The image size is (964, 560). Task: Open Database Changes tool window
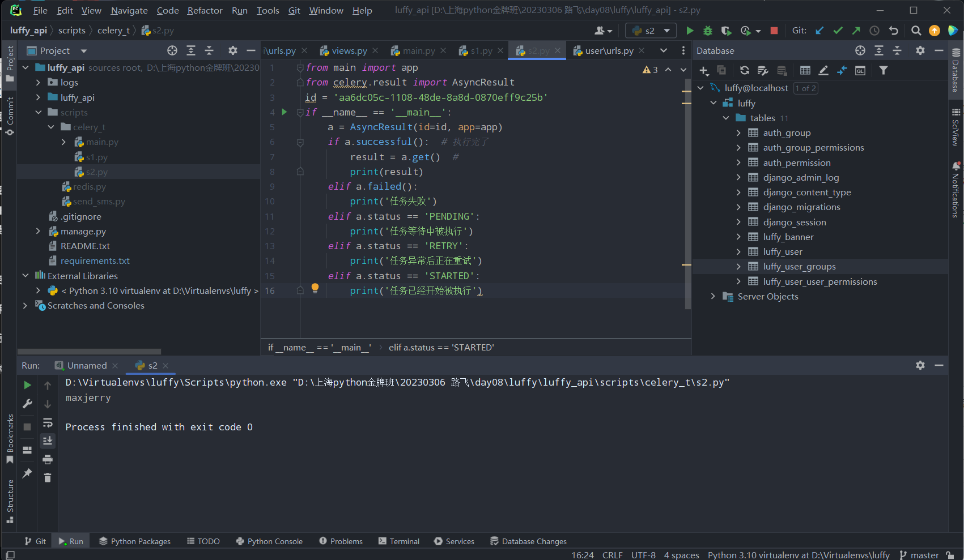(528, 541)
